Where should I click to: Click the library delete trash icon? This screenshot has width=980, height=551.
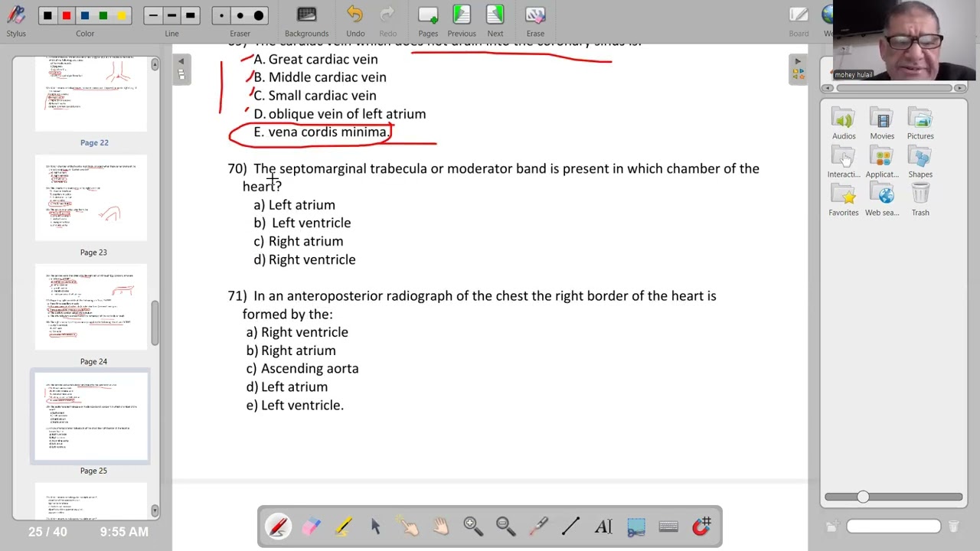953,527
